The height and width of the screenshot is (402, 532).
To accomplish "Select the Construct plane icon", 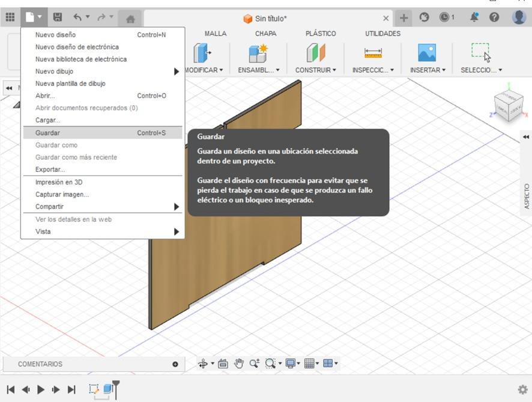I will (315, 53).
